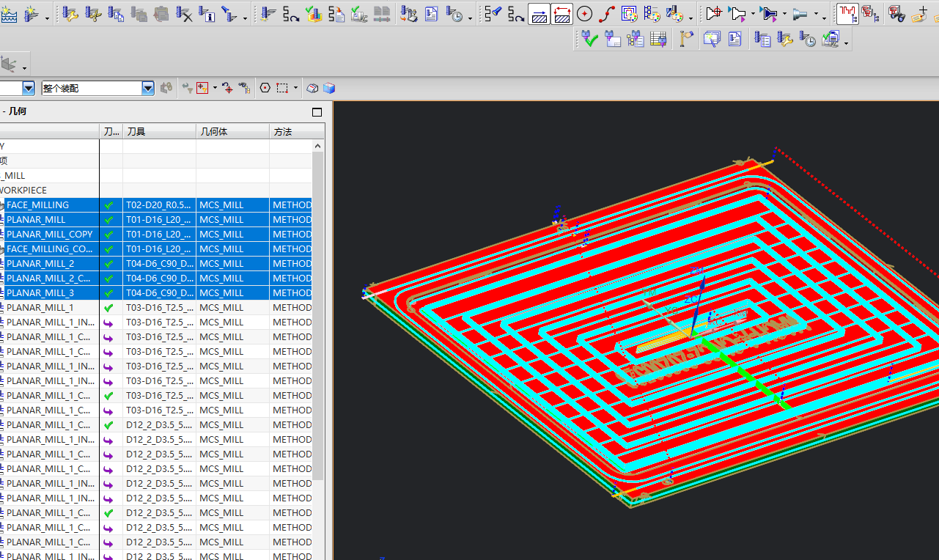Toggle the hatched arrow toolpath display button
This screenshot has height=560, width=939.
point(540,14)
